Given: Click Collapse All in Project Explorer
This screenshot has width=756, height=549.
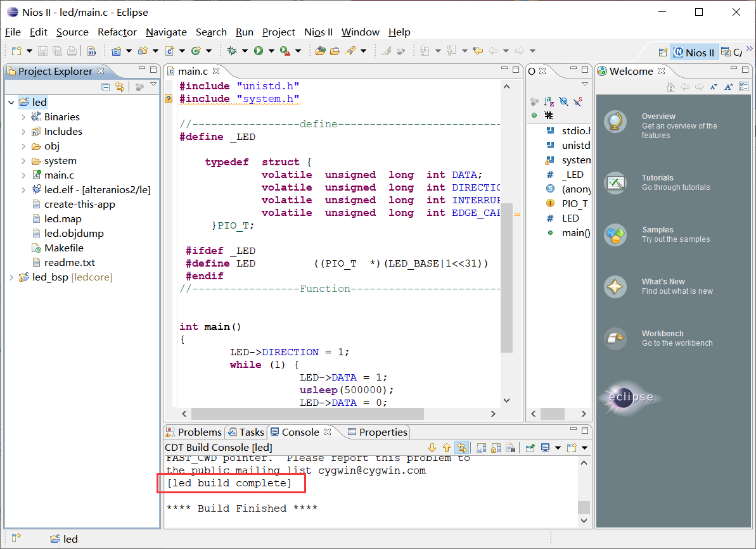Looking at the screenshot, I should click(106, 87).
